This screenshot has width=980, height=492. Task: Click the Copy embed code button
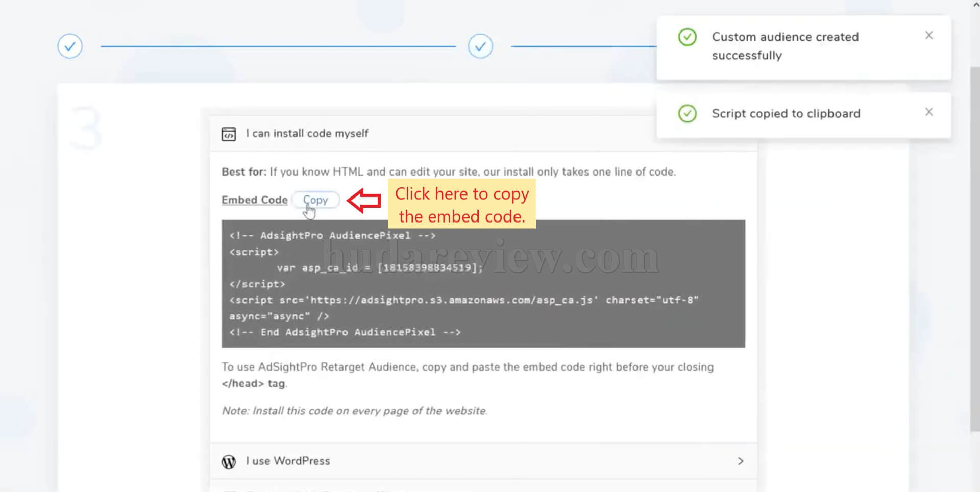click(315, 200)
